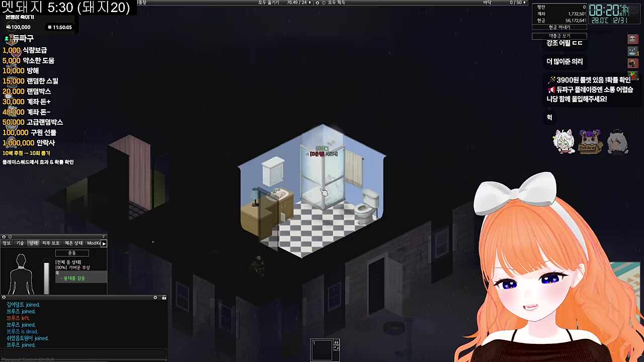This screenshot has height=362, width=644.
Task: Close the character health panel
Action: coord(4,237)
